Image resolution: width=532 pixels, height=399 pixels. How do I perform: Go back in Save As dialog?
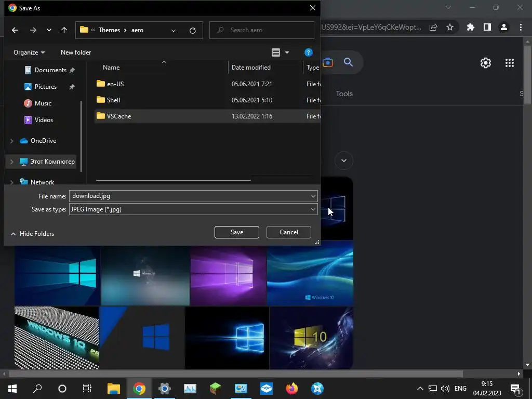point(15,30)
